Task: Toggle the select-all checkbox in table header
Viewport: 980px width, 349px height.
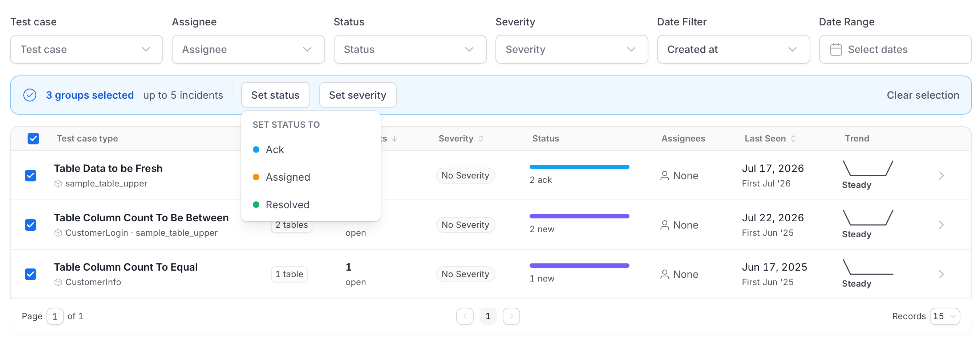Action: (x=33, y=139)
